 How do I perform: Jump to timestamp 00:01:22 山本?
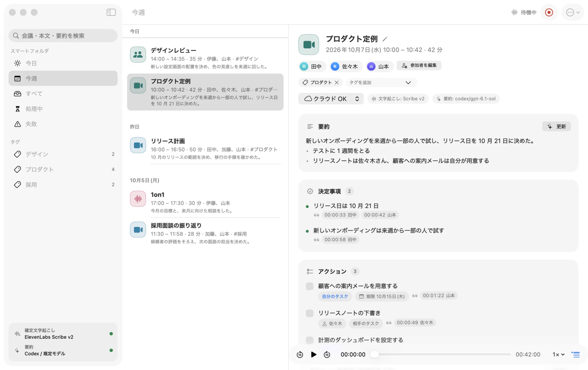439,296
